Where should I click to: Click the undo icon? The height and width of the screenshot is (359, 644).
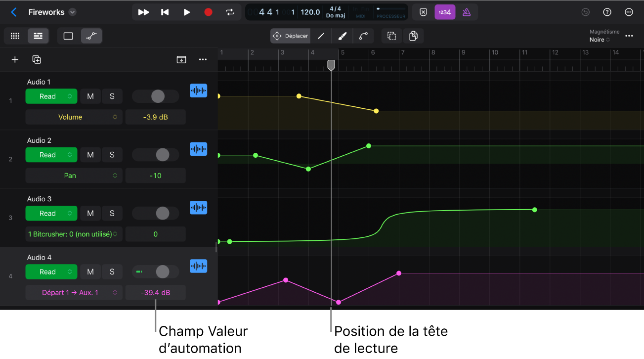point(586,12)
